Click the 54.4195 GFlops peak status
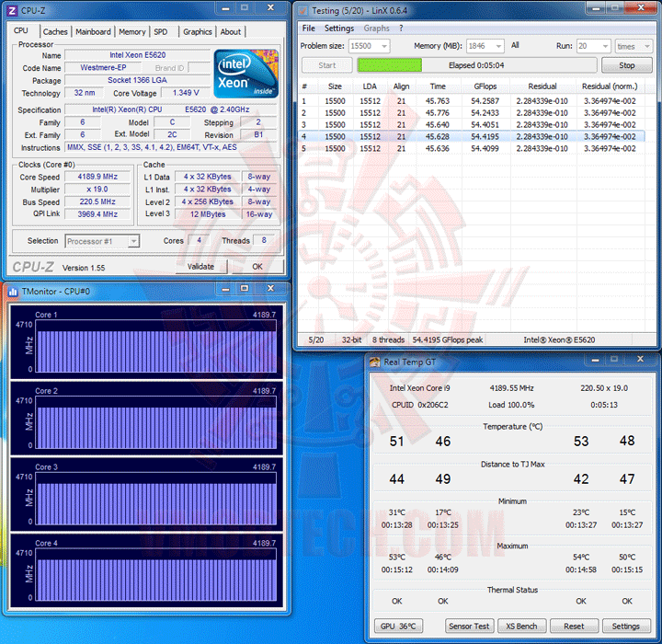 coord(448,340)
